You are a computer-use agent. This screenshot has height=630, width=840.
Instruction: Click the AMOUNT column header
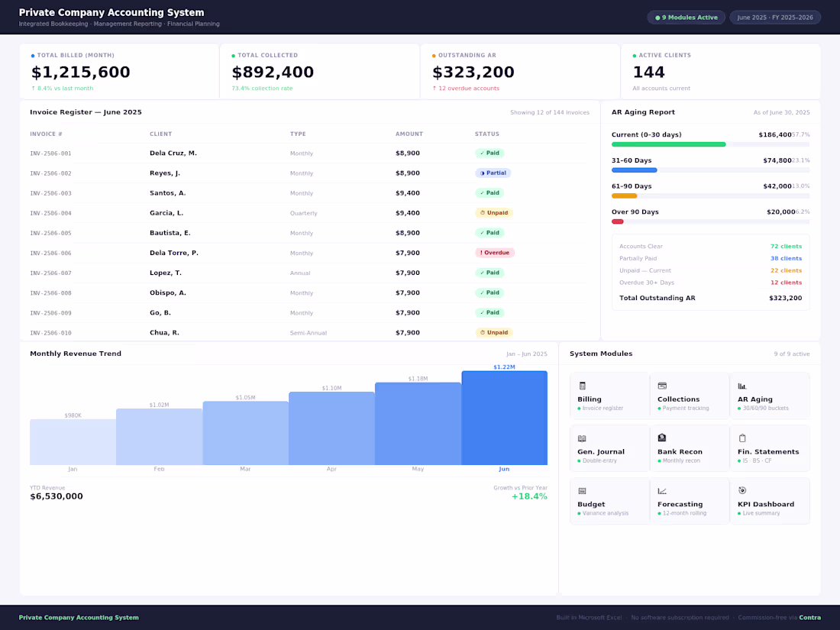409,134
